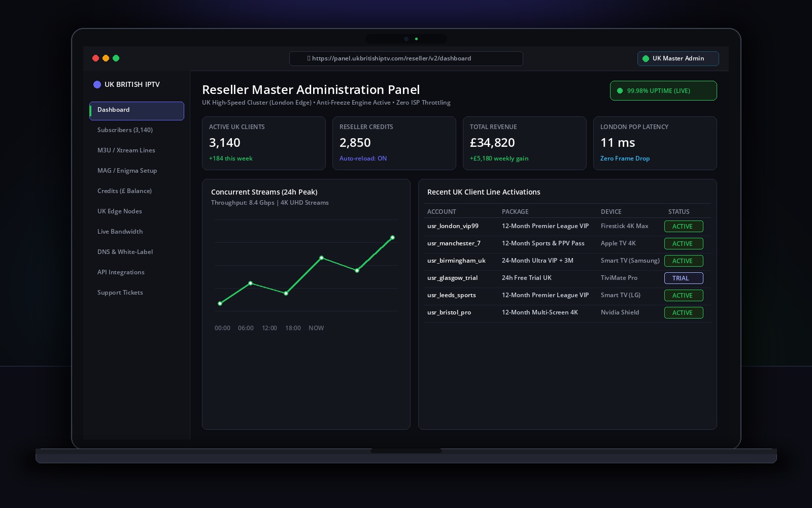Click the 12-Month Multi-Screen 4K cell
812x508 pixels.
pos(539,312)
